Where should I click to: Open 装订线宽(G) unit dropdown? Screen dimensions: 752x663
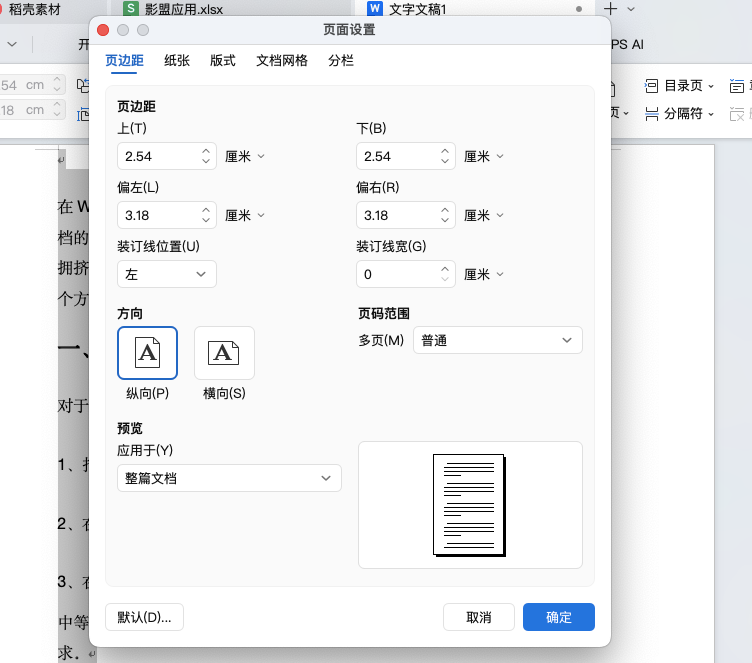pyautogui.click(x=483, y=274)
